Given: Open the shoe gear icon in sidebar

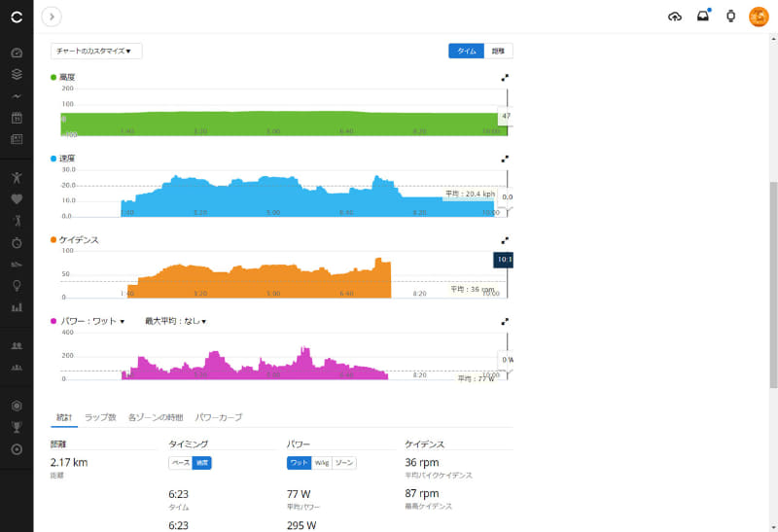Looking at the screenshot, I should click(17, 265).
